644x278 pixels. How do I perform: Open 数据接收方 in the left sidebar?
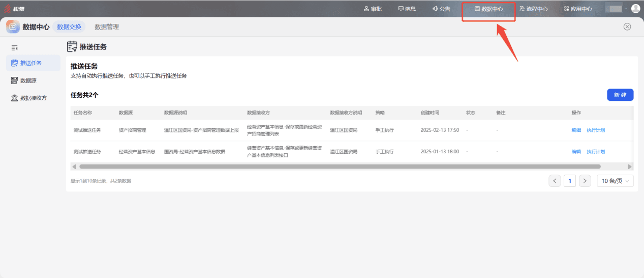click(x=33, y=98)
